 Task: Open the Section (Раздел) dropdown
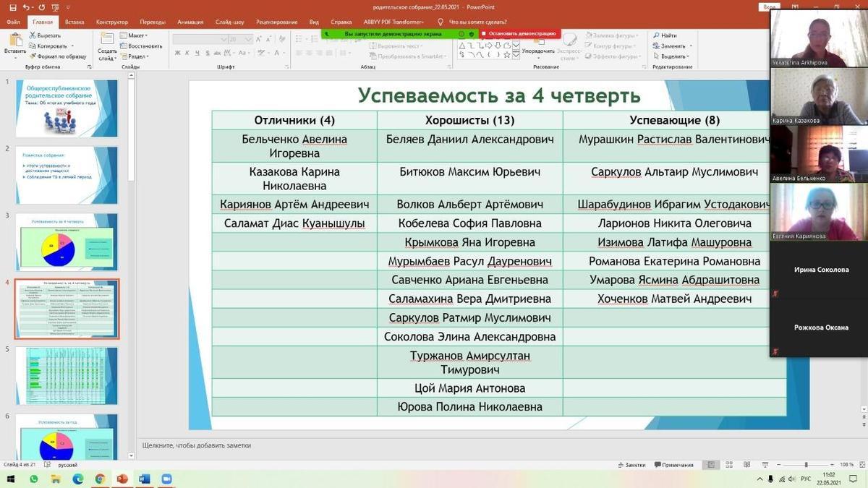[x=137, y=56]
